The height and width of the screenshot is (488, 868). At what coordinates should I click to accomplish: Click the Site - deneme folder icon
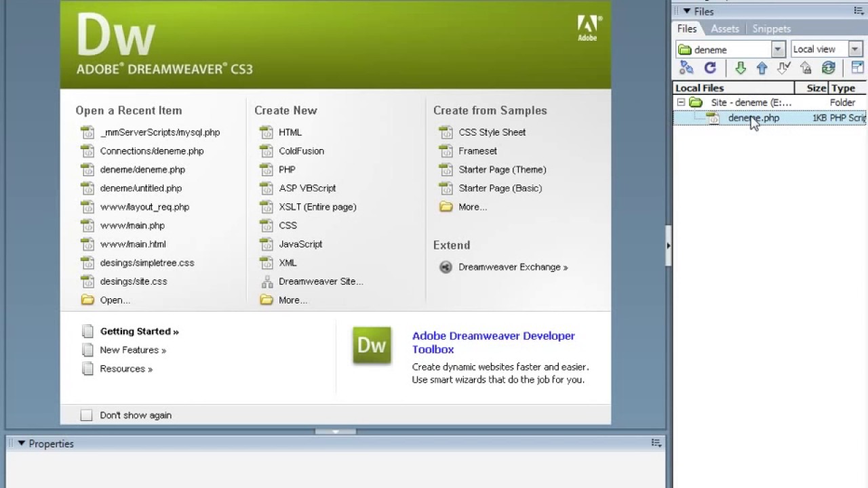click(696, 102)
